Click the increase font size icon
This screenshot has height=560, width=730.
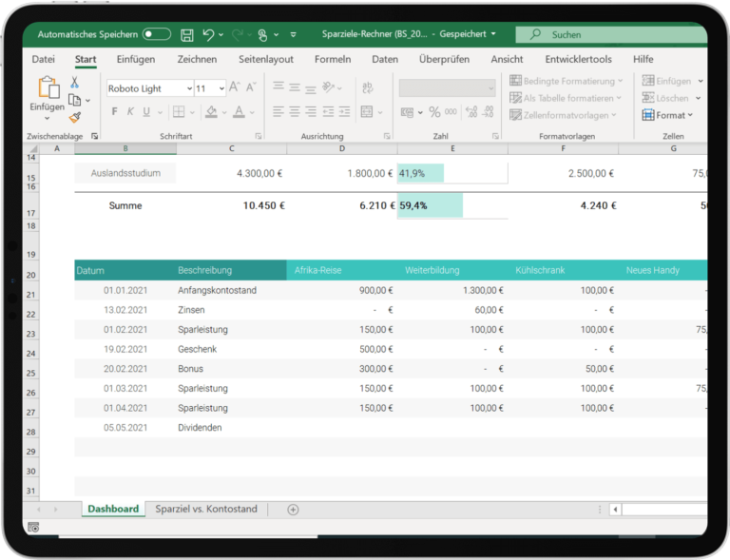[235, 87]
